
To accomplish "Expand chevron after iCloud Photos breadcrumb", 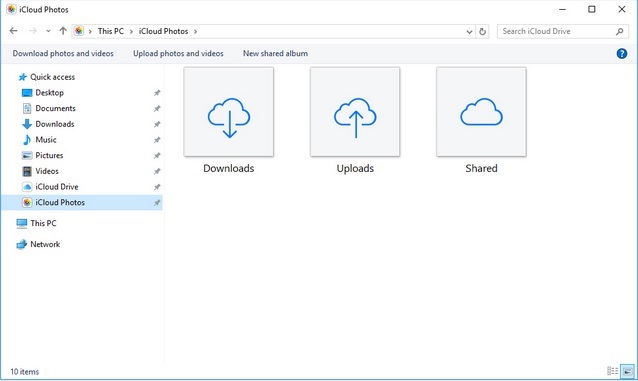I will [195, 31].
